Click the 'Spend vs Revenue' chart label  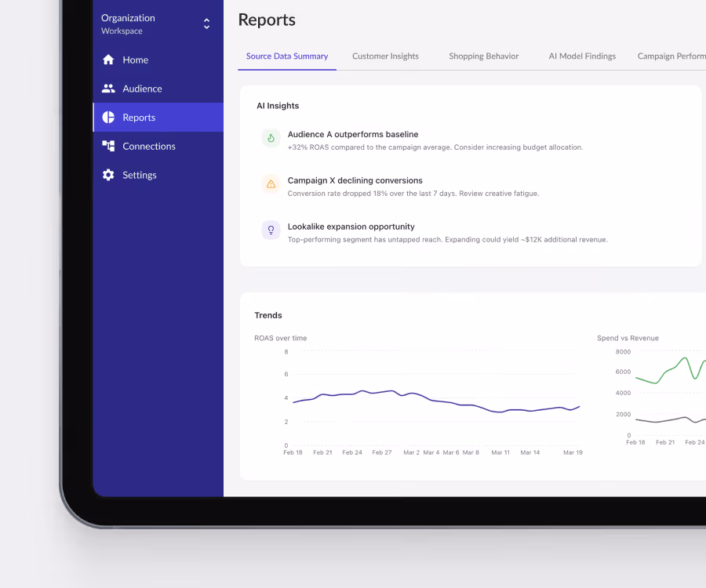pyautogui.click(x=628, y=339)
